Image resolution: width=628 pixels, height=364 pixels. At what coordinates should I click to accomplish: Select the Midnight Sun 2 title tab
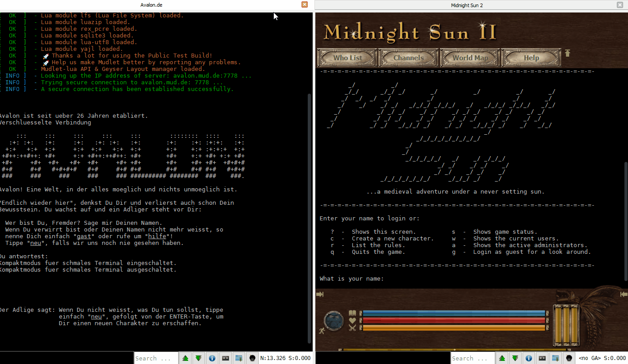(x=467, y=5)
